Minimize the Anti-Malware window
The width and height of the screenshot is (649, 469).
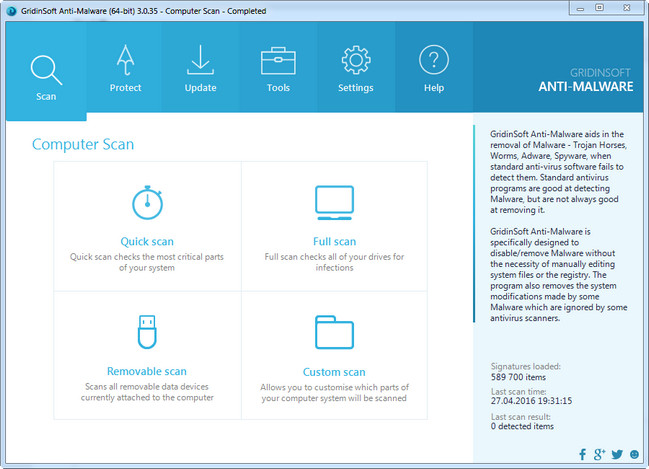click(x=580, y=8)
